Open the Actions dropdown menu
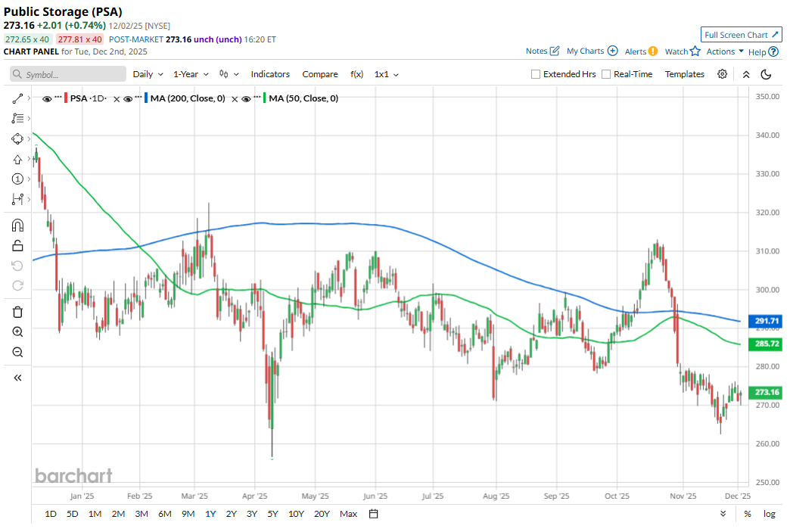The height and width of the screenshot is (532, 790). [725, 51]
